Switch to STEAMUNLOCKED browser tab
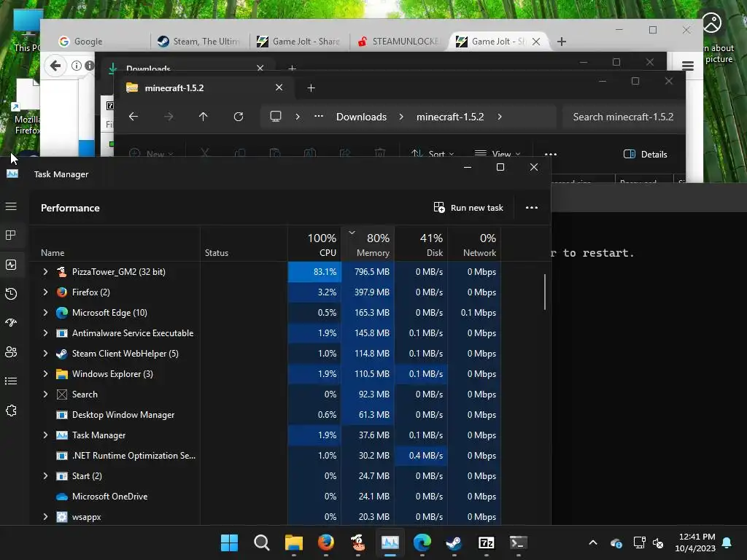 click(x=399, y=42)
